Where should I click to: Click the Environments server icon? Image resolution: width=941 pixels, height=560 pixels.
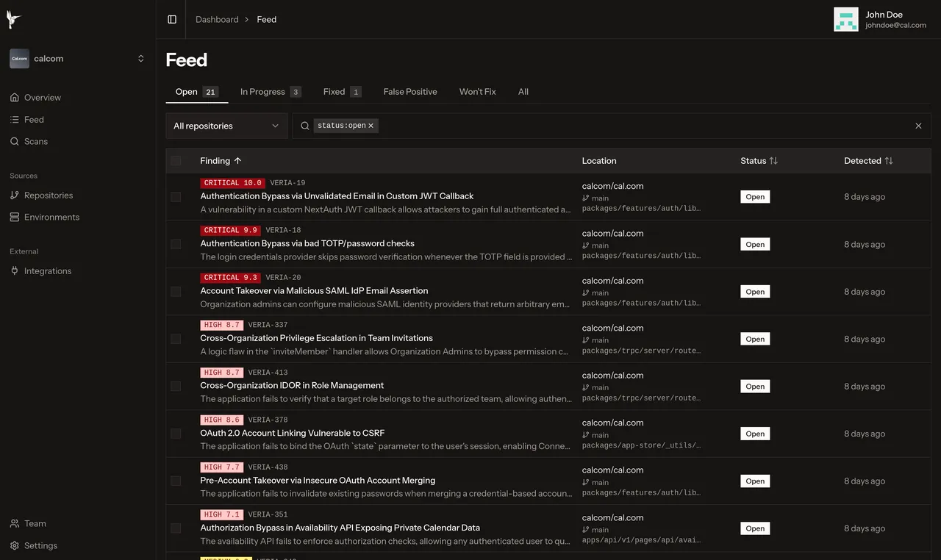click(x=15, y=218)
